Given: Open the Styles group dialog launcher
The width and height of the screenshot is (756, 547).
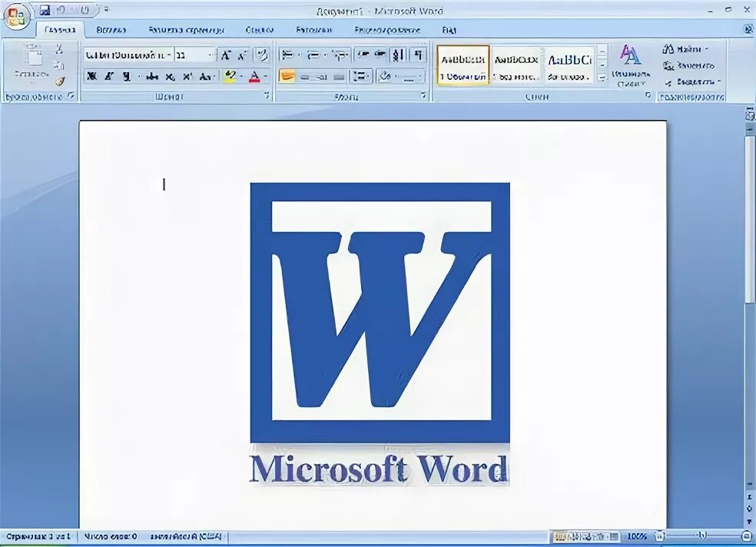Looking at the screenshot, I should [x=648, y=95].
